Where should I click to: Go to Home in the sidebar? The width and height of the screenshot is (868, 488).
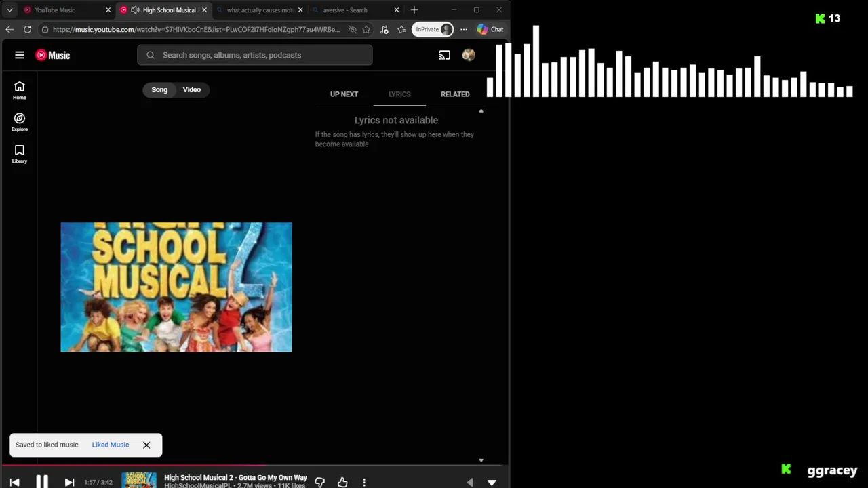click(x=20, y=90)
